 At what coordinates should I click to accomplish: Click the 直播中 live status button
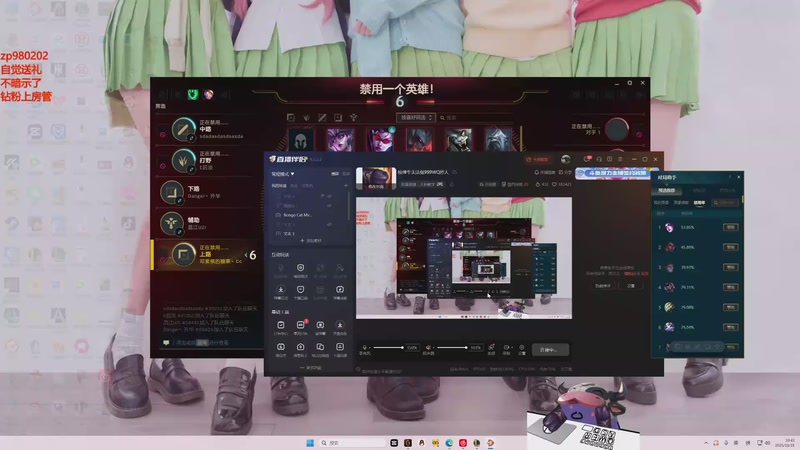click(550, 349)
